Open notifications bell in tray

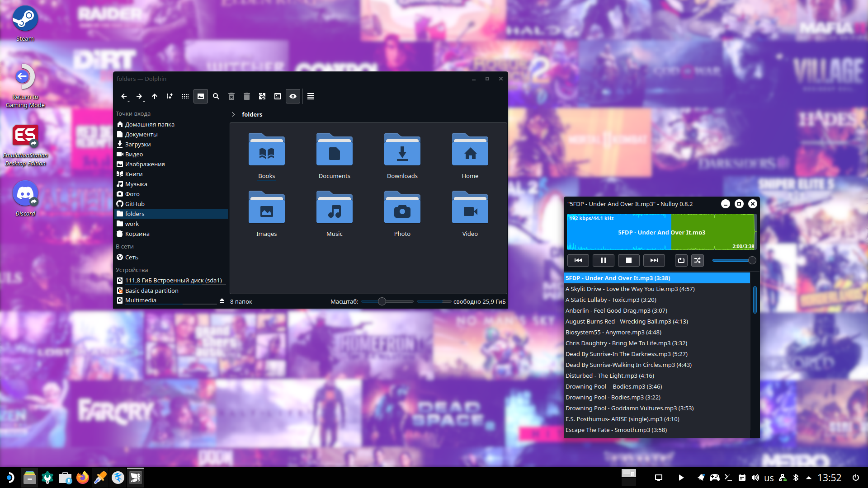point(701,478)
